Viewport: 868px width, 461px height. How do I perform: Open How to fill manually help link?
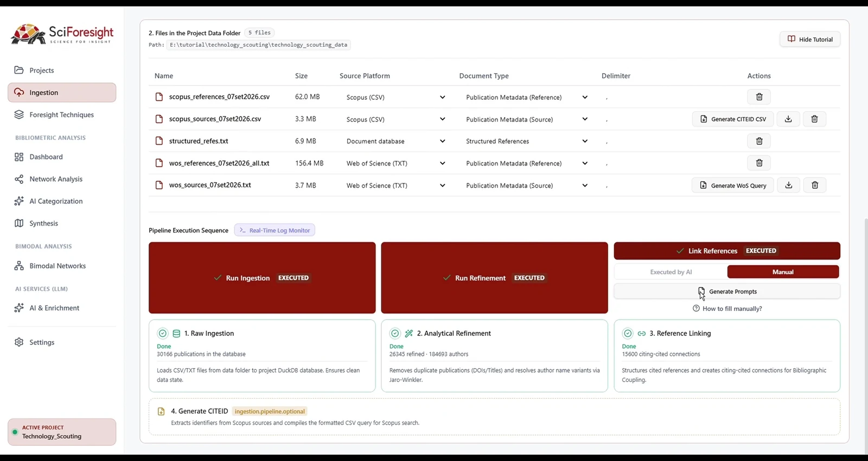click(727, 309)
